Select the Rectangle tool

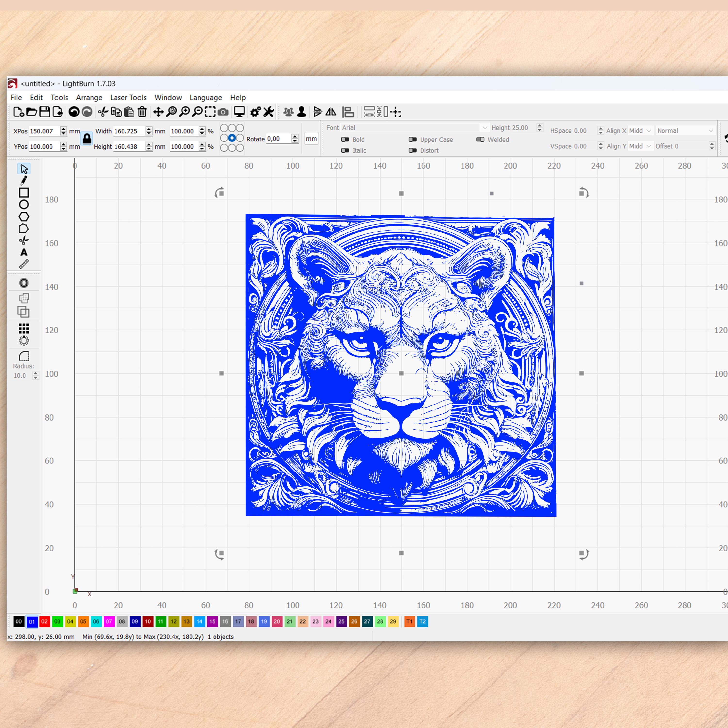click(x=24, y=192)
